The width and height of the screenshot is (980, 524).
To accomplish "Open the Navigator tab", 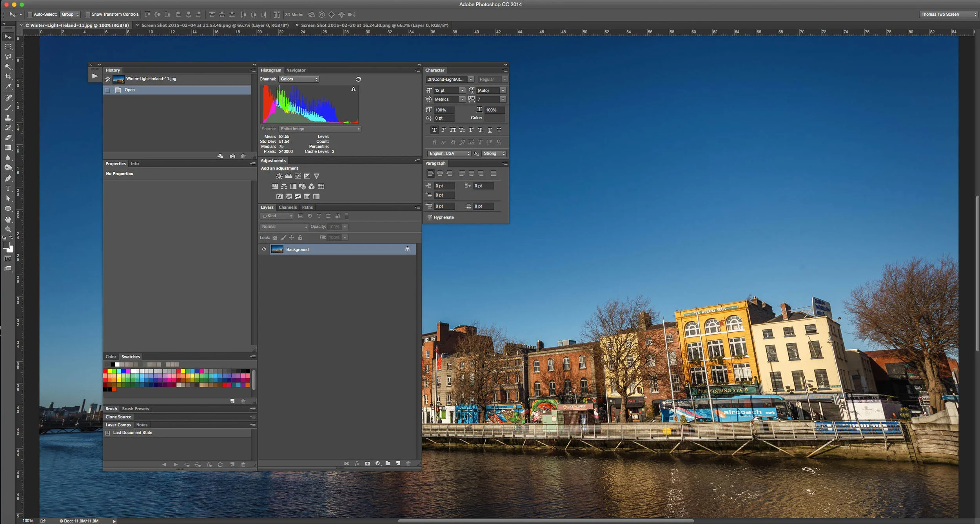I will (296, 70).
